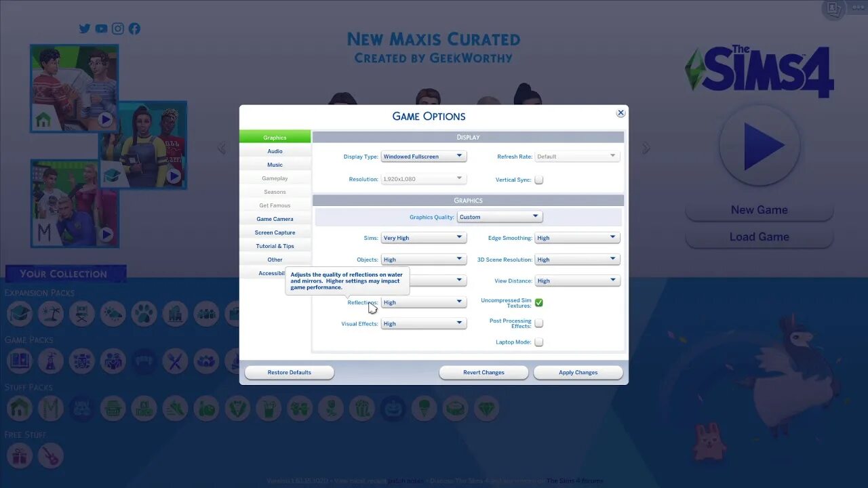Click the Realm of Magic book pack icon
This screenshot has height=488, width=868.
pyautogui.click(x=19, y=361)
